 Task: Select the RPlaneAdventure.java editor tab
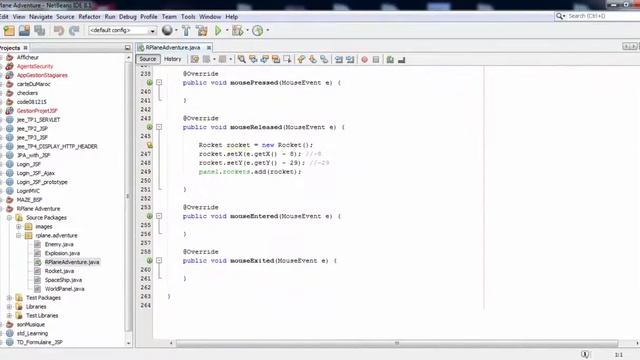(173, 48)
